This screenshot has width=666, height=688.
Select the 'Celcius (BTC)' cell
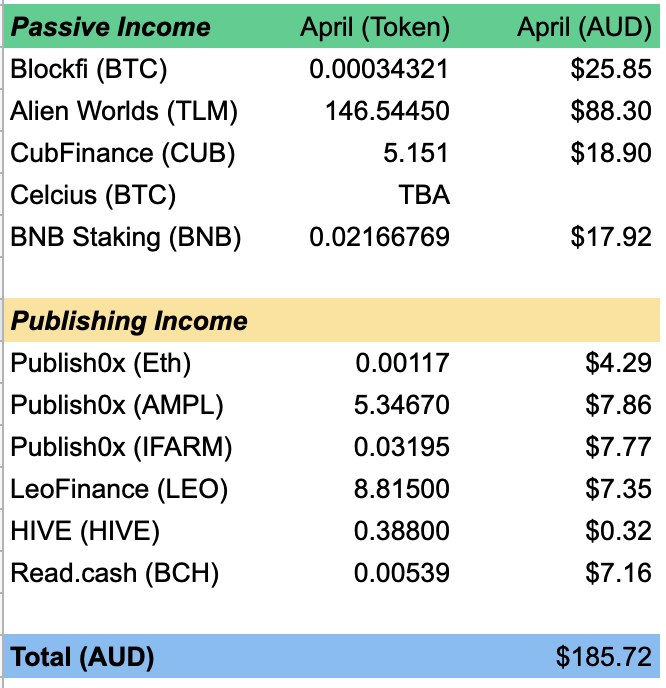pos(93,195)
